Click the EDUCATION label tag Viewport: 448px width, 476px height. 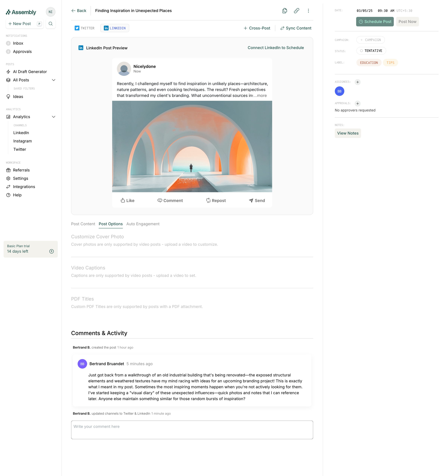pyautogui.click(x=369, y=63)
